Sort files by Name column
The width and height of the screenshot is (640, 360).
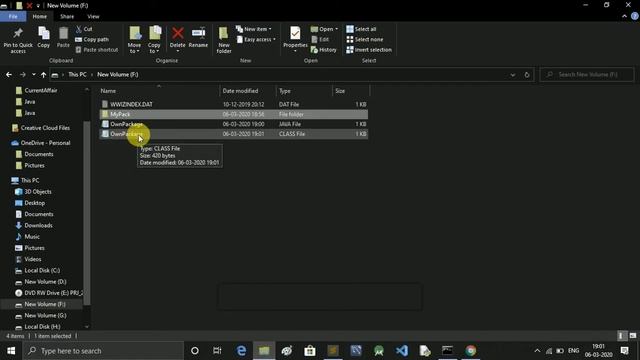click(x=159, y=91)
